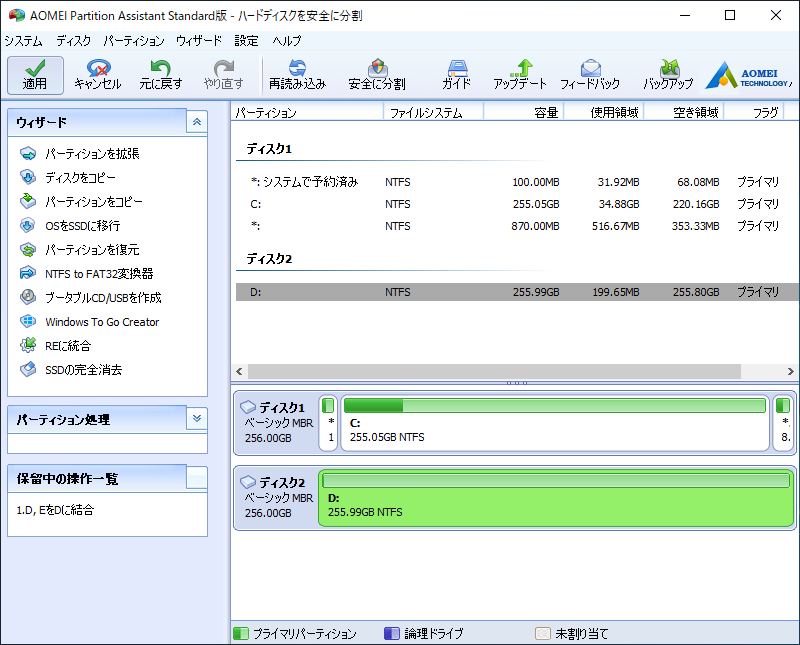This screenshot has height=645, width=800.
Task: Select the C: 255.05GB partition bar
Action: tap(555, 423)
